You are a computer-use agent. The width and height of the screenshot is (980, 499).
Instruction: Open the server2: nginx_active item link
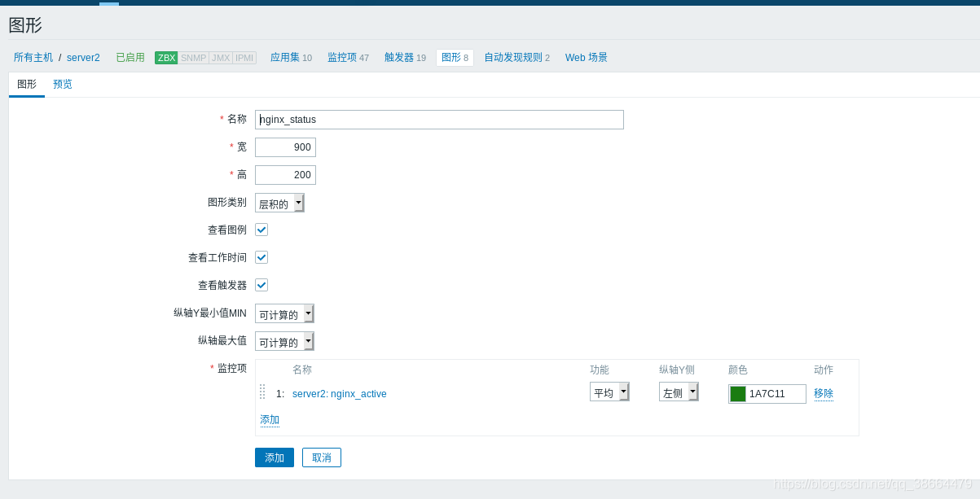pyautogui.click(x=339, y=394)
